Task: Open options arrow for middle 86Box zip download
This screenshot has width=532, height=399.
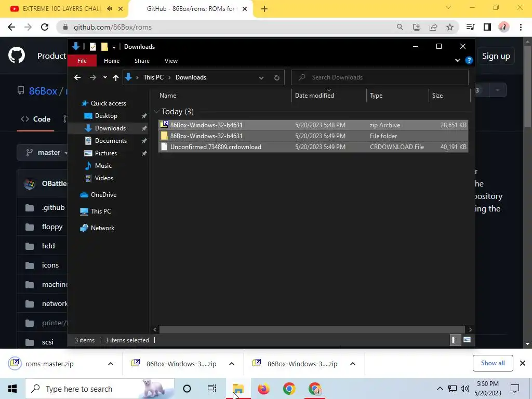Action: (x=232, y=364)
